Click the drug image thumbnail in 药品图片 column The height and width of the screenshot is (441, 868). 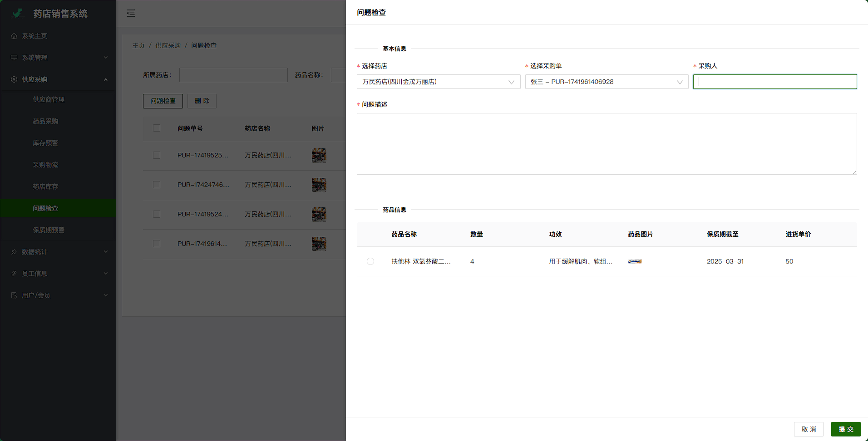[635, 261]
